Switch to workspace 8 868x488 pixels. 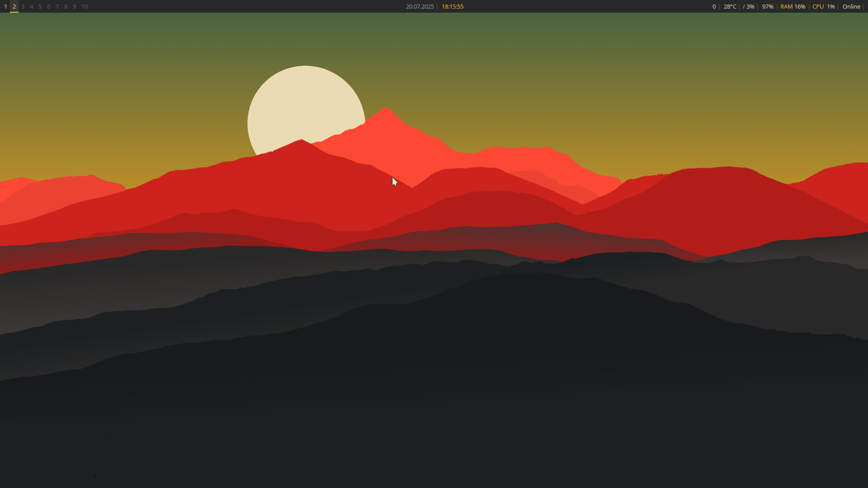pos(66,6)
